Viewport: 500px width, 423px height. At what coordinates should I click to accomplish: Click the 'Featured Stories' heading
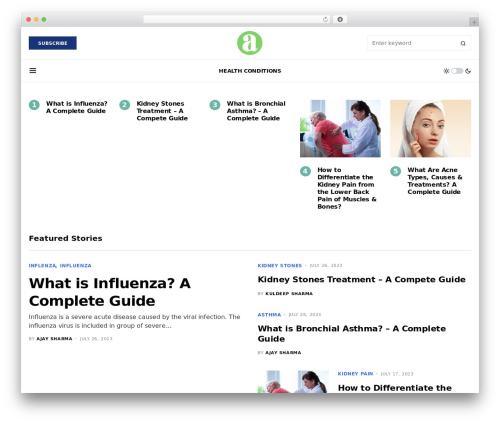click(66, 239)
